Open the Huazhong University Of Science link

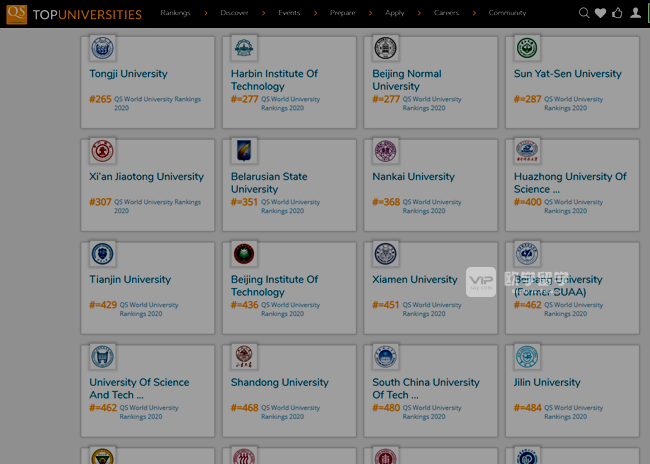click(x=570, y=183)
